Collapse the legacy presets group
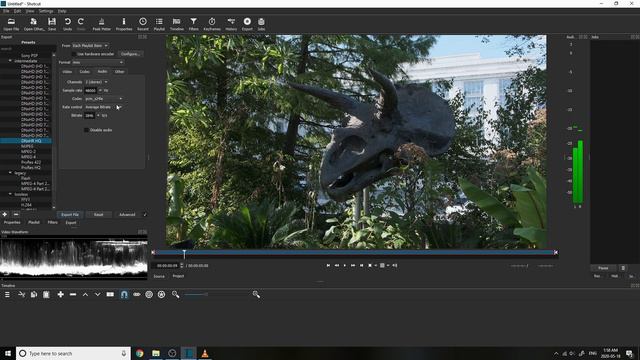This screenshot has height=360, width=640. pyautogui.click(x=10, y=173)
